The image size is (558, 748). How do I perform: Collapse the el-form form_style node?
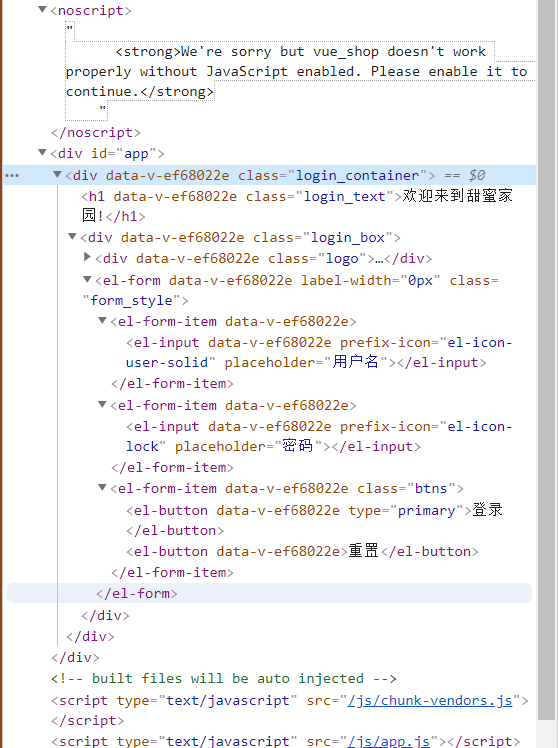coord(87,280)
